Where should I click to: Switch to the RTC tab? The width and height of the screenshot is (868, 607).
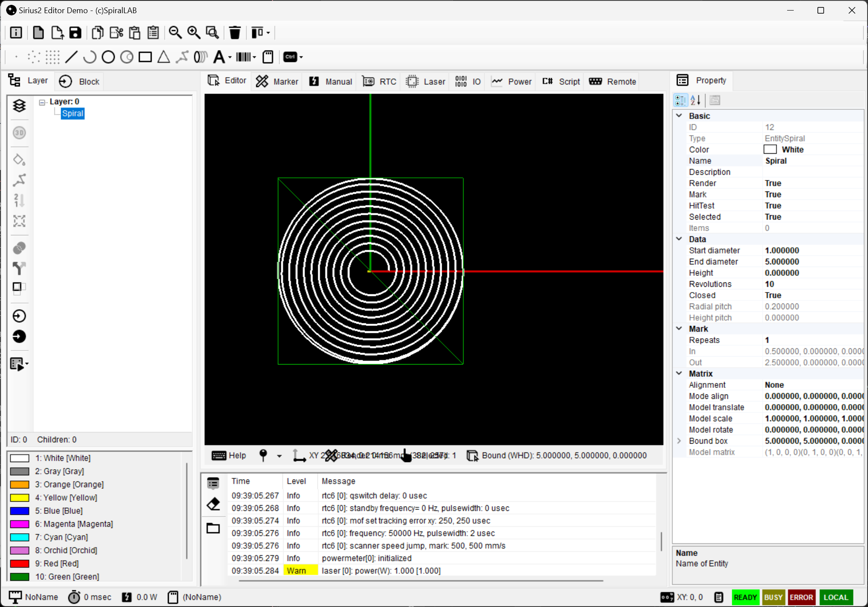coord(379,81)
